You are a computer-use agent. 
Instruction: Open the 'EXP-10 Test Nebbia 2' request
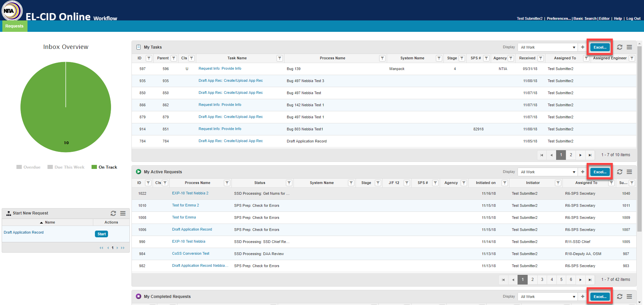coord(190,193)
